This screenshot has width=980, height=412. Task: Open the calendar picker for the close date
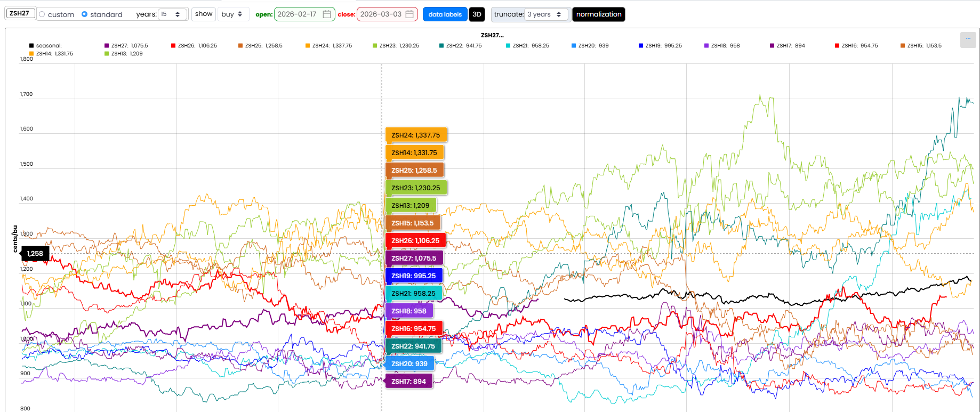point(409,14)
